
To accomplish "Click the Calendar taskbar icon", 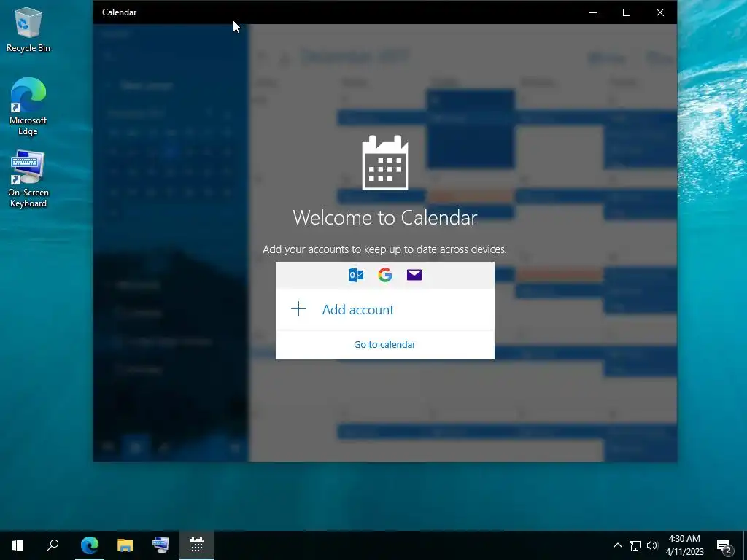I will [197, 545].
